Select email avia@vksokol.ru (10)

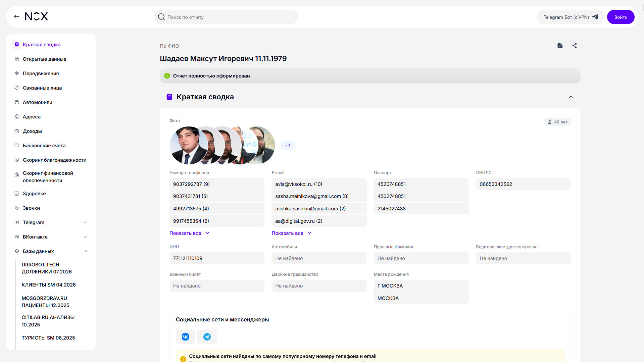[319, 184]
